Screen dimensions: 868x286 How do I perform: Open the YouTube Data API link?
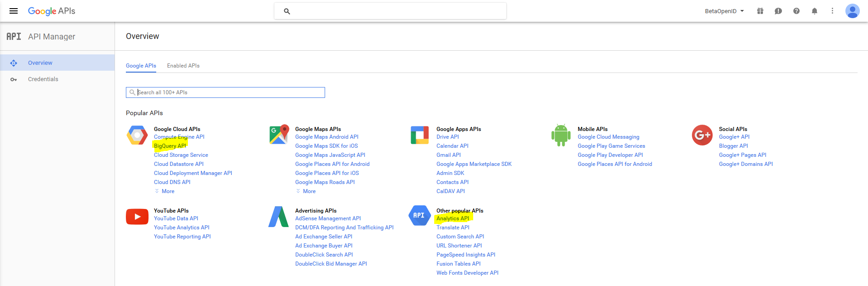[x=176, y=218]
